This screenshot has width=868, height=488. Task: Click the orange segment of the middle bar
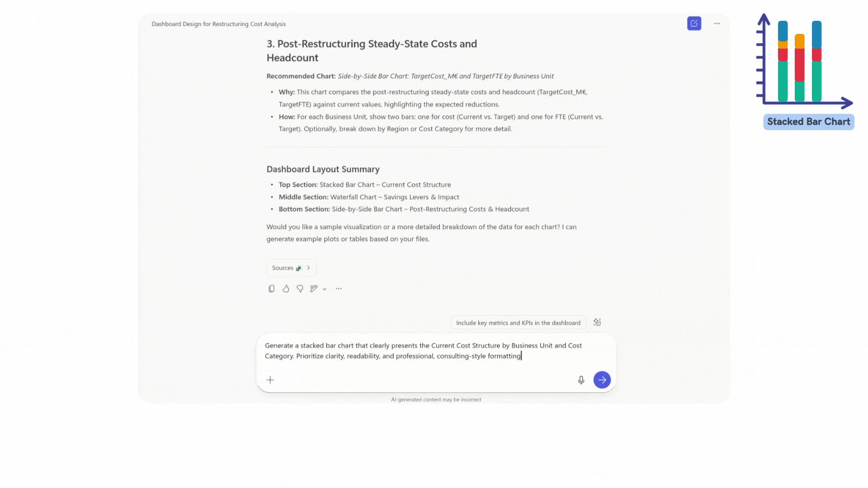click(799, 41)
